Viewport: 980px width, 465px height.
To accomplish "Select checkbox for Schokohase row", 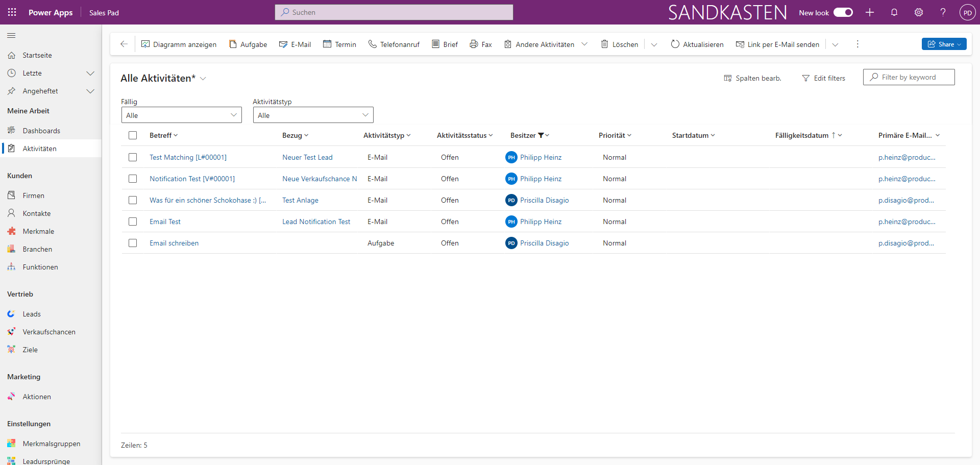I will [133, 200].
